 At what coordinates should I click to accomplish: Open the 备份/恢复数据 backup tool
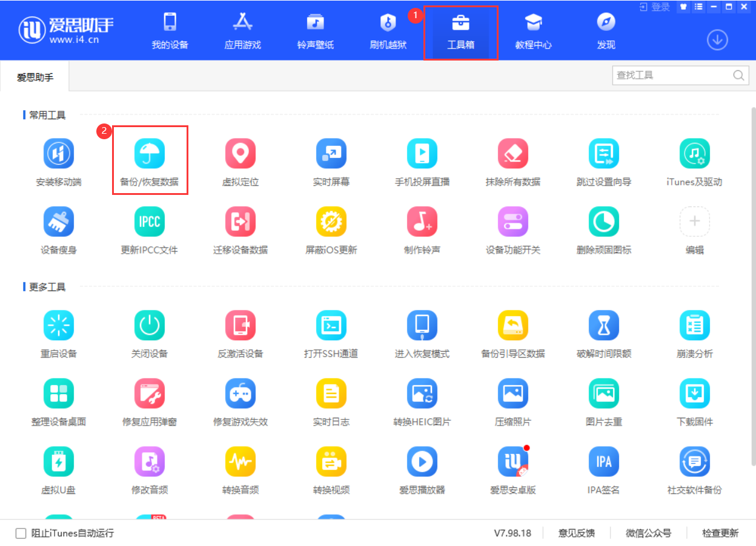click(x=150, y=160)
